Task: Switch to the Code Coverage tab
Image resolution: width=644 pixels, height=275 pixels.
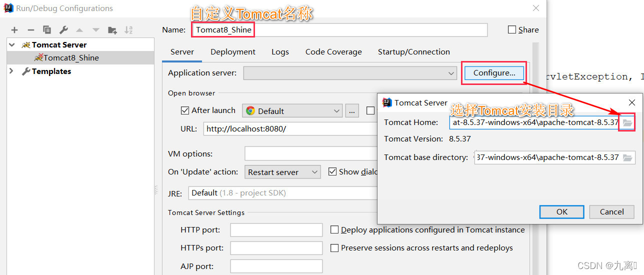Action: [333, 52]
